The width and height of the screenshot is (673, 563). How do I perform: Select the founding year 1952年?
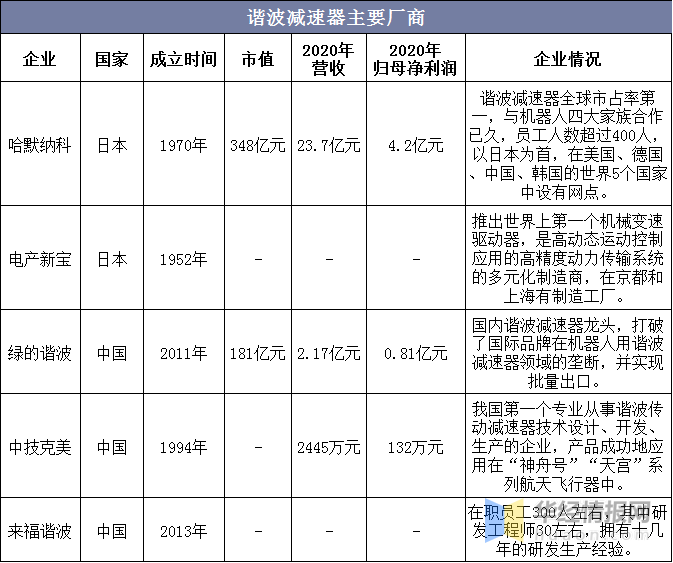(183, 259)
